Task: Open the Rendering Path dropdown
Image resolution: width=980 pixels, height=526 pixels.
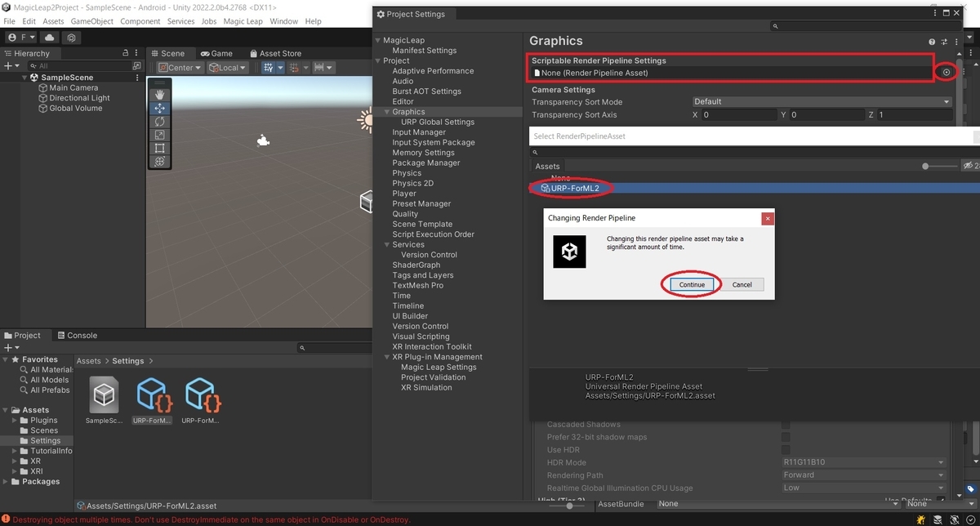Action: tap(863, 475)
